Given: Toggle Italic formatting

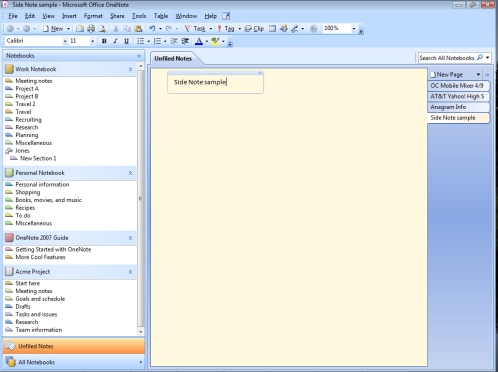Looking at the screenshot, I should coord(115,41).
